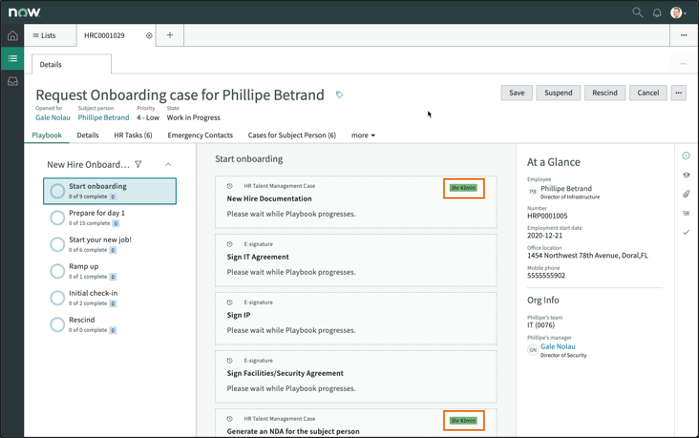
Task: Click case number HRP0001005
Action: (x=547, y=216)
